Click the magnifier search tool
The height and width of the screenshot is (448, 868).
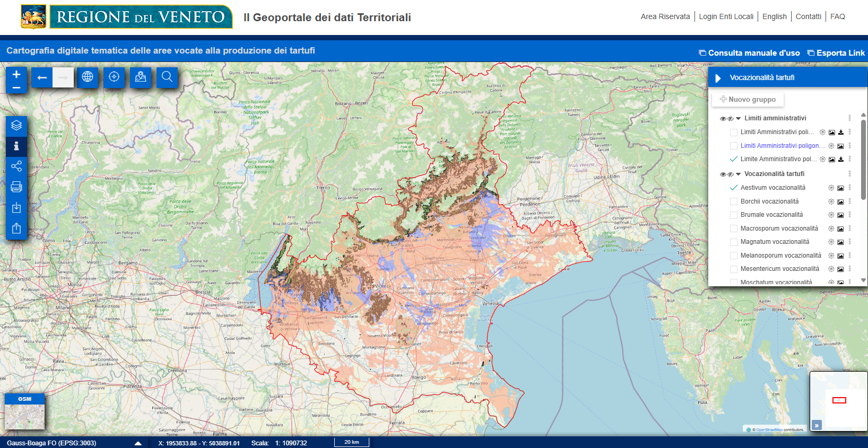pyautogui.click(x=167, y=77)
